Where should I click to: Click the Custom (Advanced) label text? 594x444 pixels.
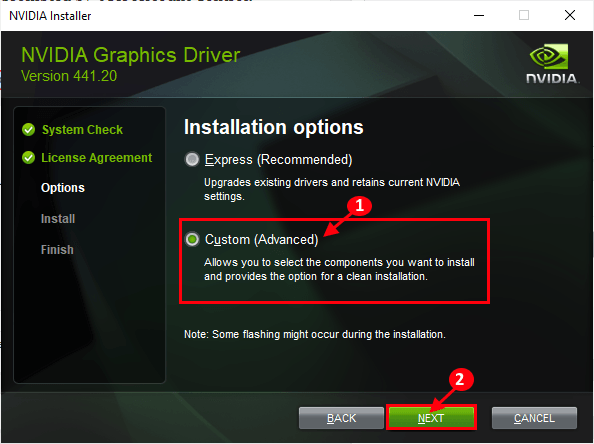click(x=261, y=239)
